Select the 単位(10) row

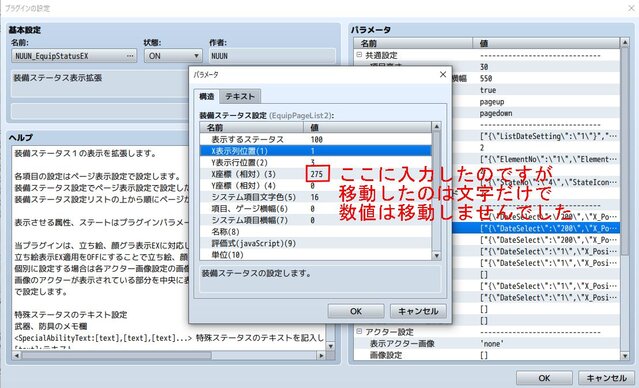point(315,255)
